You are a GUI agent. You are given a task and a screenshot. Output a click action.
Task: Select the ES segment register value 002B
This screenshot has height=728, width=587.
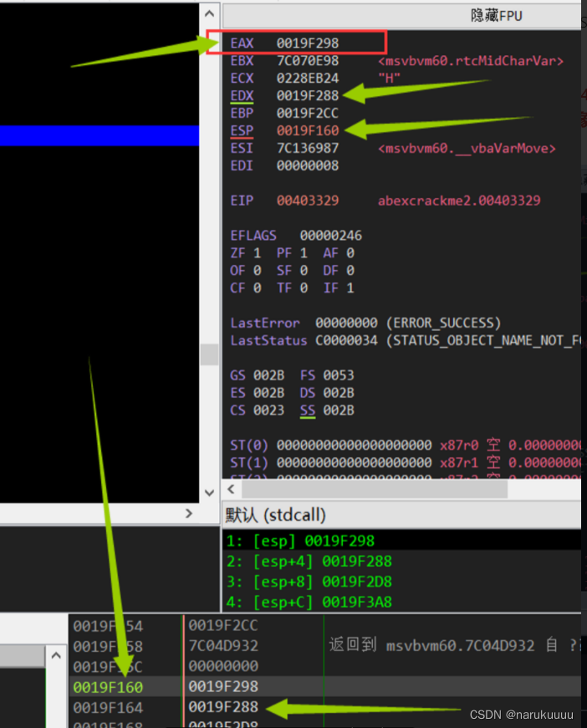coord(268,393)
